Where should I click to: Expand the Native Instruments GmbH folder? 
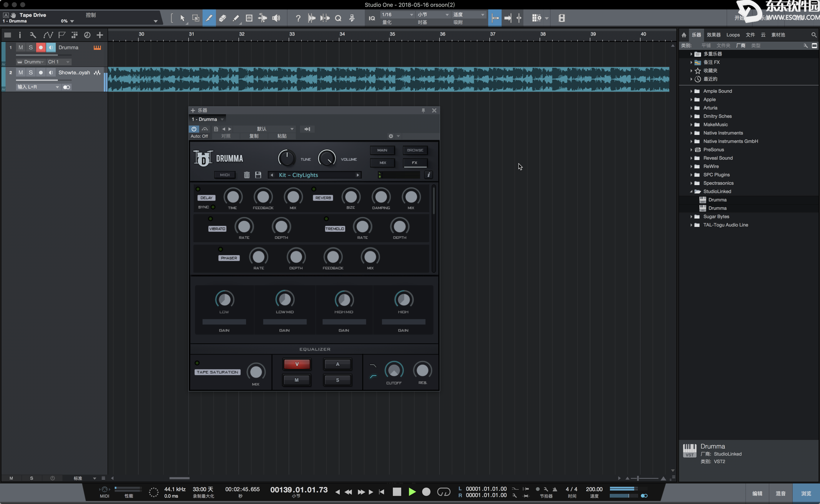pyautogui.click(x=691, y=141)
